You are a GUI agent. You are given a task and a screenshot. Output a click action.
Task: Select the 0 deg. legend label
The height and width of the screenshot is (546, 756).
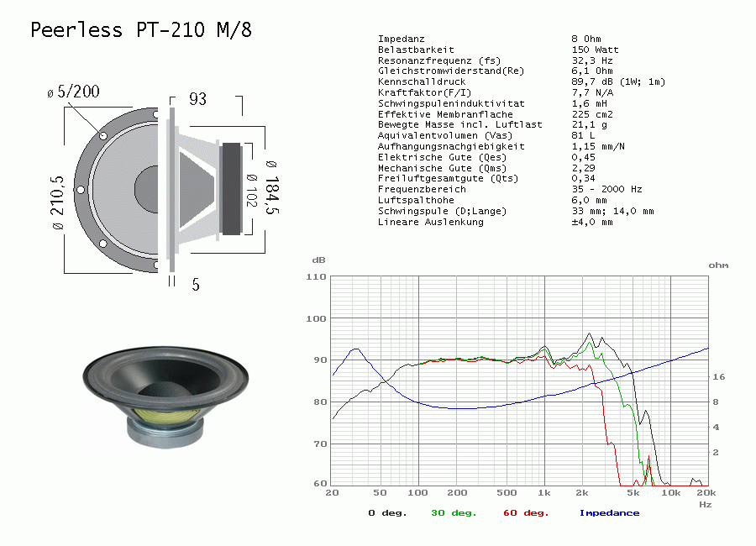tap(387, 512)
